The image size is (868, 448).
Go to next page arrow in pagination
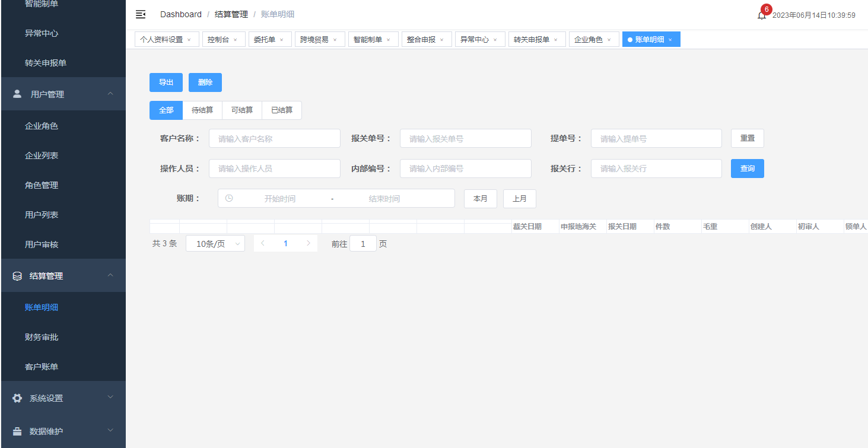(x=308, y=243)
